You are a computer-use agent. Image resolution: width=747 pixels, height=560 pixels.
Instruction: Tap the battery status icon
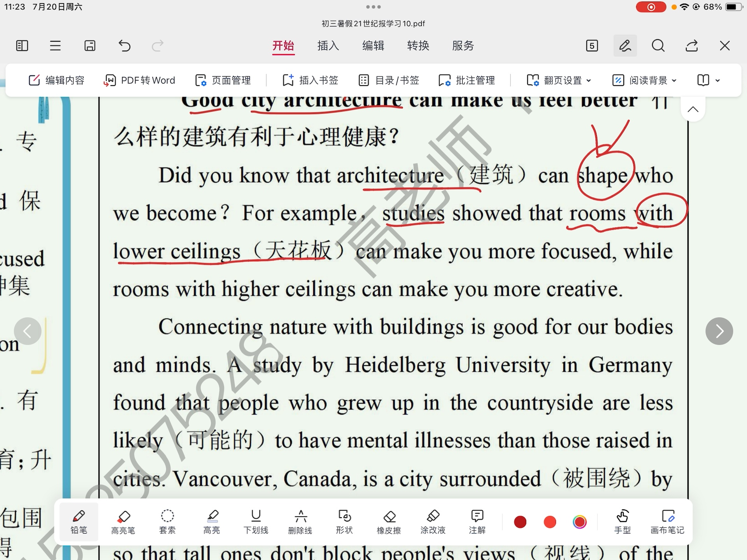pyautogui.click(x=733, y=7)
